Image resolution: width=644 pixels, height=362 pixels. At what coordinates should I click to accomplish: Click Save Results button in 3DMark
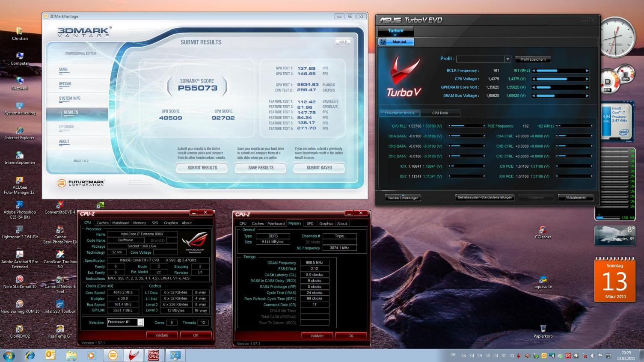pos(261,168)
